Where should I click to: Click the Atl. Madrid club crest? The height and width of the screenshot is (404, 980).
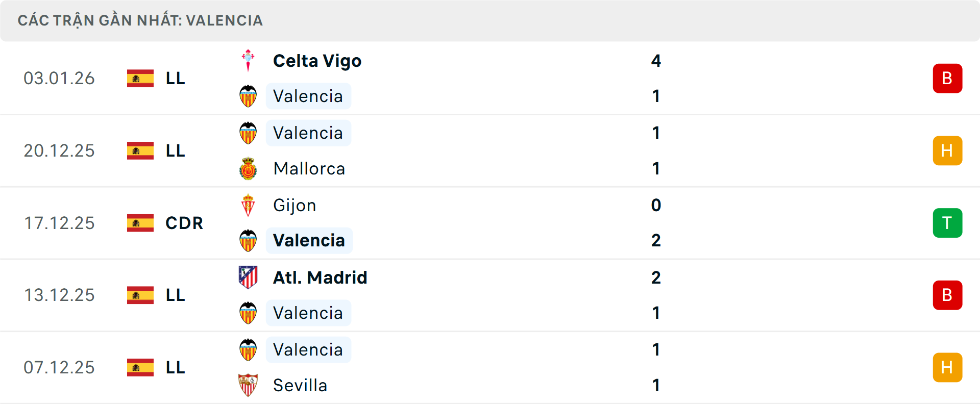pyautogui.click(x=248, y=277)
